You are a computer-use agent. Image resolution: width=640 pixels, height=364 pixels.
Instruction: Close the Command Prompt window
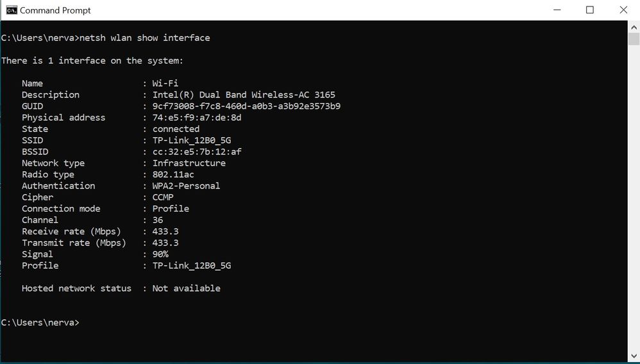point(623,10)
